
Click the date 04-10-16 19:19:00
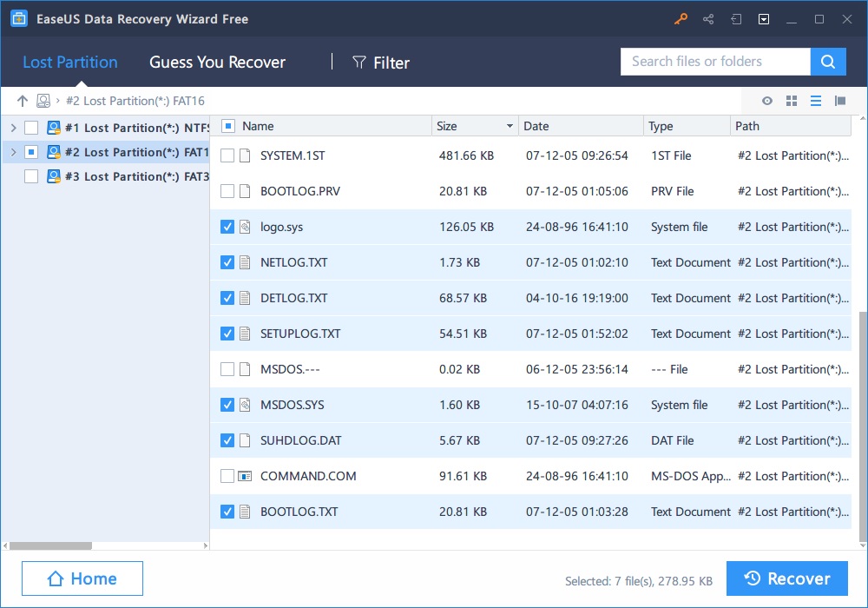(577, 298)
